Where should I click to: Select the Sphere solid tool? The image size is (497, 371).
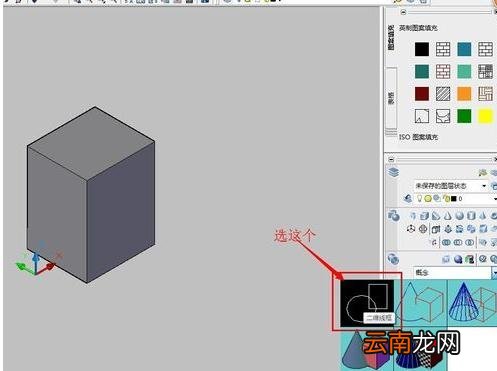(460, 216)
